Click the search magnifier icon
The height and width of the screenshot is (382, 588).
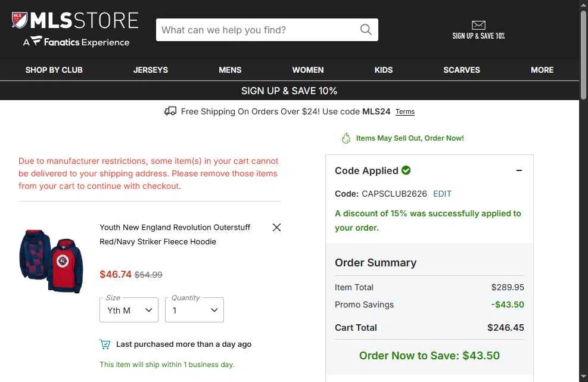[x=366, y=30]
